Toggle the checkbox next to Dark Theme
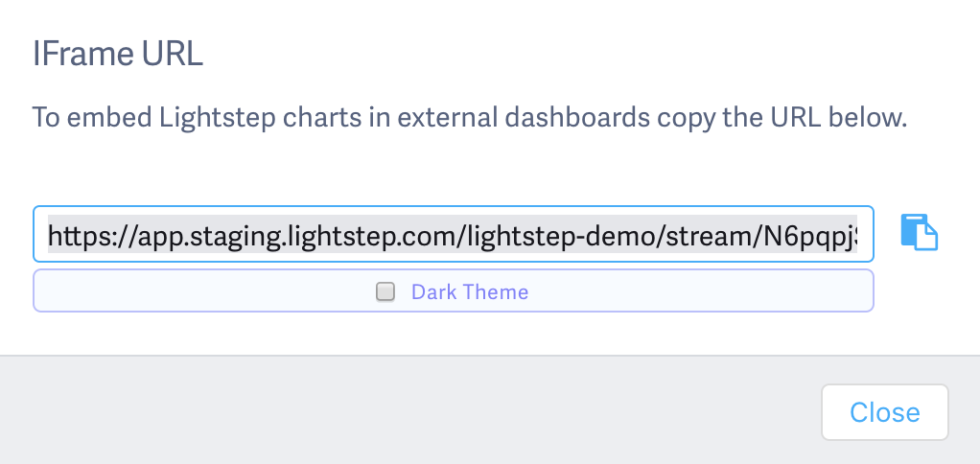The height and width of the screenshot is (464, 980). [x=385, y=292]
